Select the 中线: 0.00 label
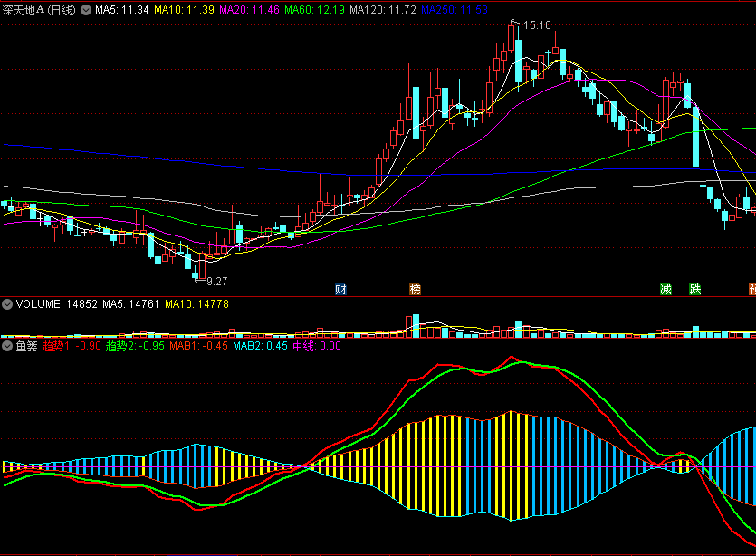This screenshot has width=756, height=556. coord(317,346)
